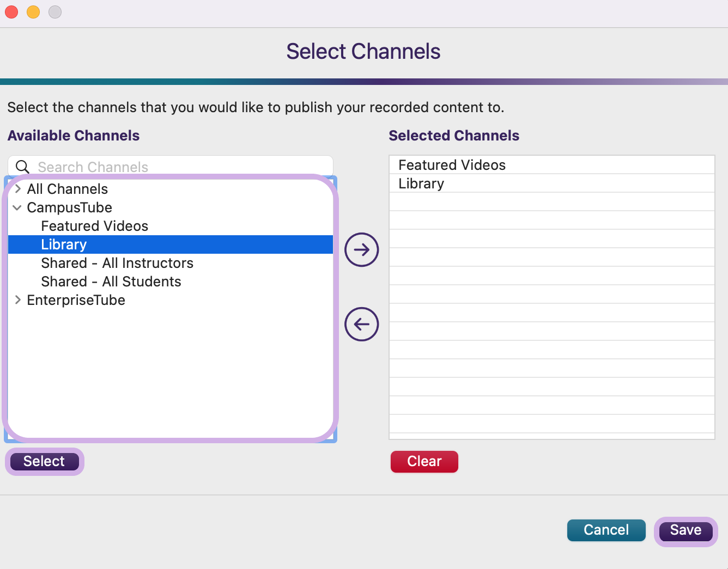Screen dimensions: 728x569
Task: Cancel the channel selection dialog
Action: coord(606,530)
